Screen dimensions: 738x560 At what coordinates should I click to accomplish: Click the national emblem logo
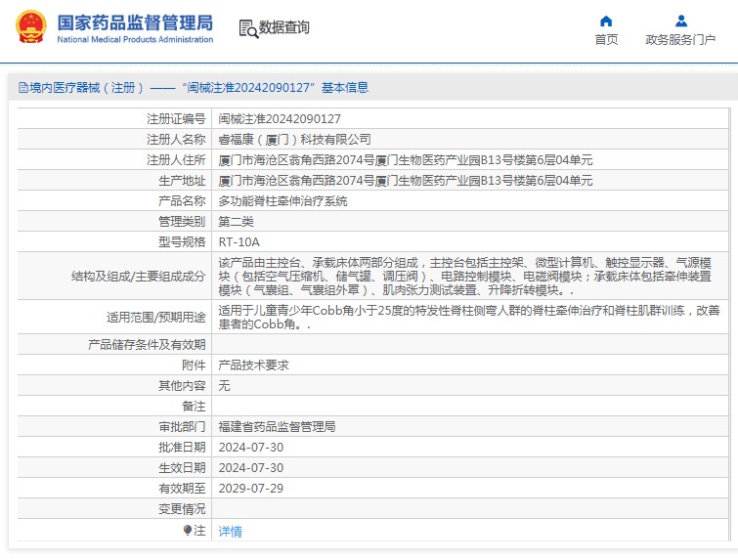point(31,27)
